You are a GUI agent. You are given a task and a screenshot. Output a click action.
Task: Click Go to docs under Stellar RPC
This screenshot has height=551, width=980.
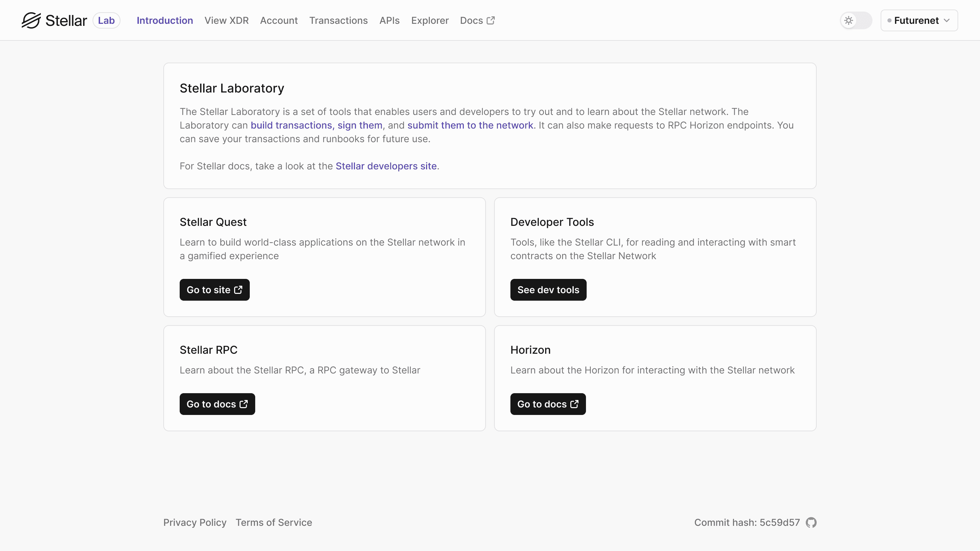pos(217,404)
